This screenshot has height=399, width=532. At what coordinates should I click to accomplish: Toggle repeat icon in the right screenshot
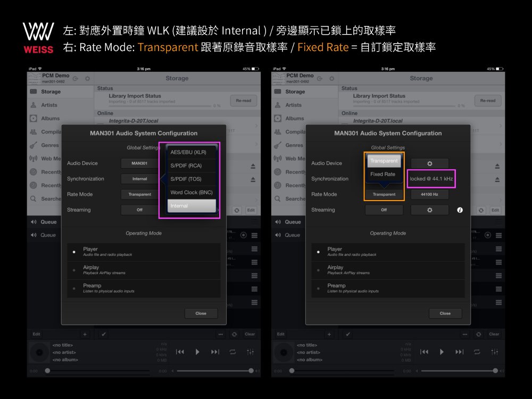click(x=477, y=352)
